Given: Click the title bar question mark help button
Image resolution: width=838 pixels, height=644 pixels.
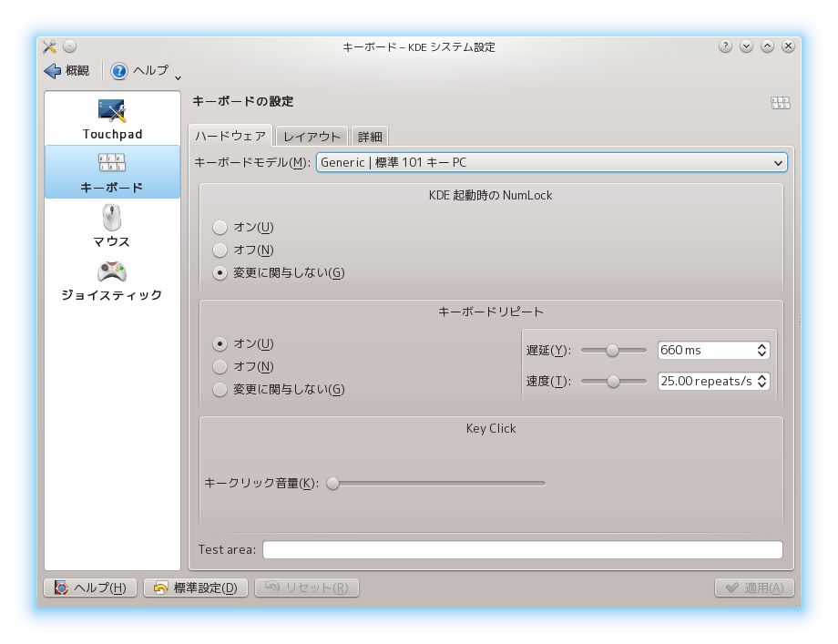Looking at the screenshot, I should pyautogui.click(x=725, y=46).
